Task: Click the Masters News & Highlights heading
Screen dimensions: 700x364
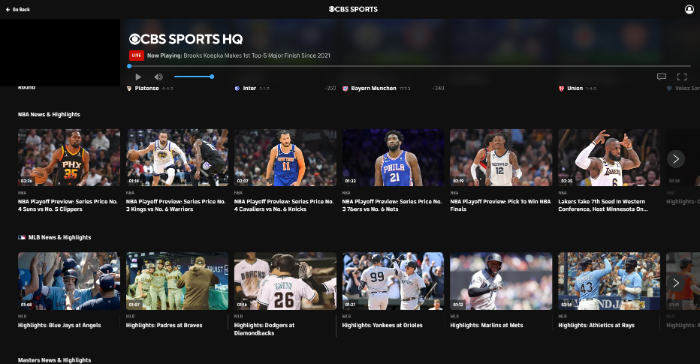Action: point(54,360)
